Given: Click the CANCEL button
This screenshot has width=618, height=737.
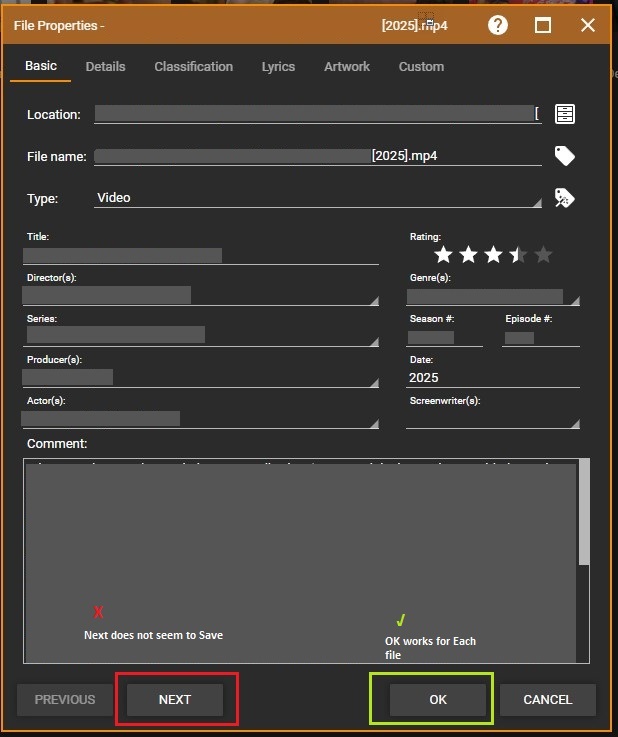Looking at the screenshot, I should [548, 699].
